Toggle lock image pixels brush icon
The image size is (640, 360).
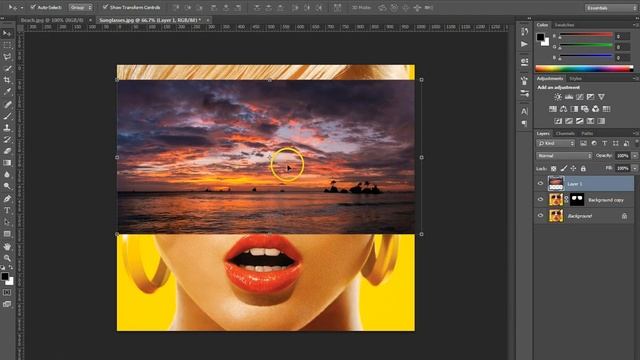point(564,169)
